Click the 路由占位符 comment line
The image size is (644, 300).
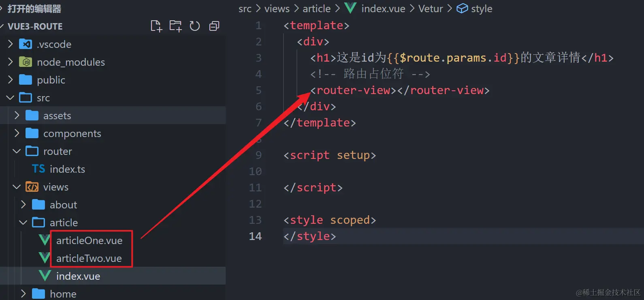[370, 74]
